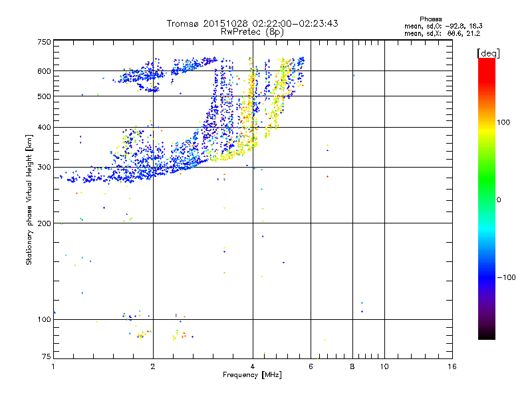Click the 'Phases' heading text
This screenshot has width=532, height=399.
[430, 19]
